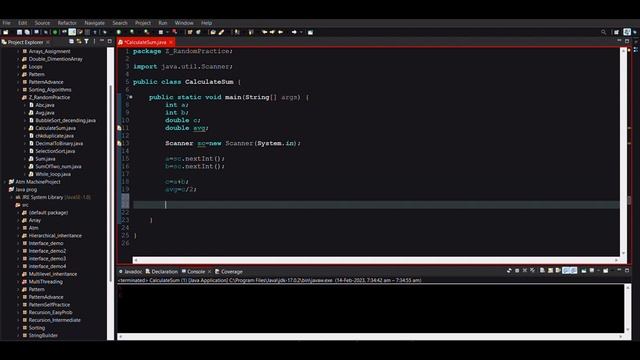Click Open Console dropdown icon
The width and height of the screenshot is (640, 360).
[x=606, y=271]
